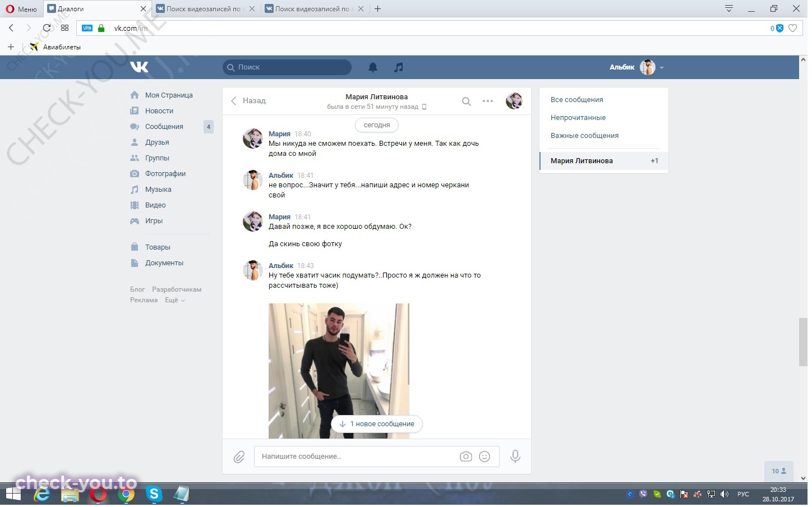Image resolution: width=812 pixels, height=507 pixels.
Task: Expand the Ещё footer dropdown
Action: (174, 300)
